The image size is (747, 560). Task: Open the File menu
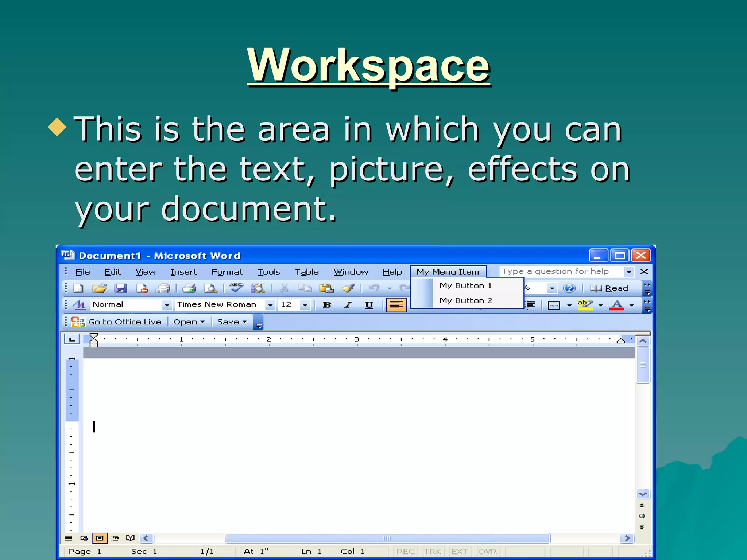82,272
